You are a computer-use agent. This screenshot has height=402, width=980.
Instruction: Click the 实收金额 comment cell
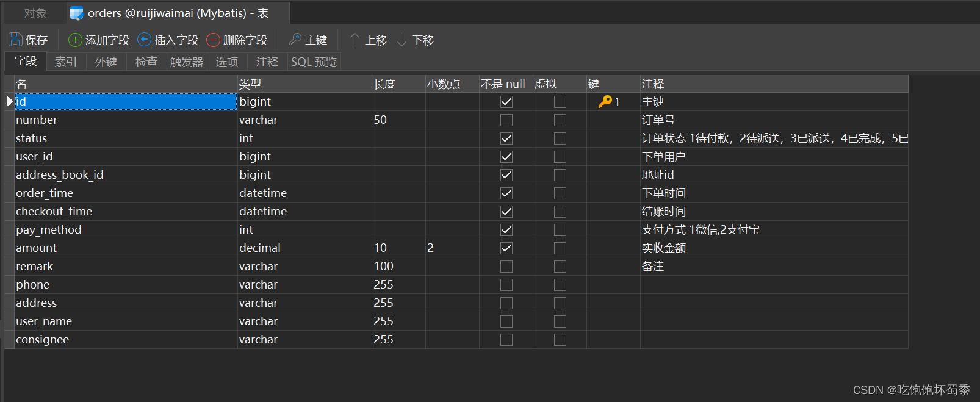click(x=774, y=248)
